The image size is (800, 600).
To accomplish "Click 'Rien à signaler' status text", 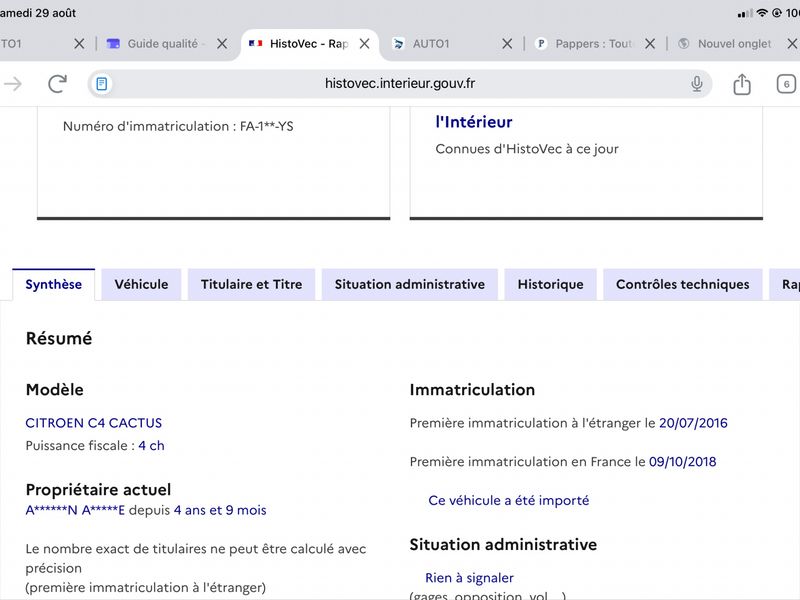I will coord(469,578).
